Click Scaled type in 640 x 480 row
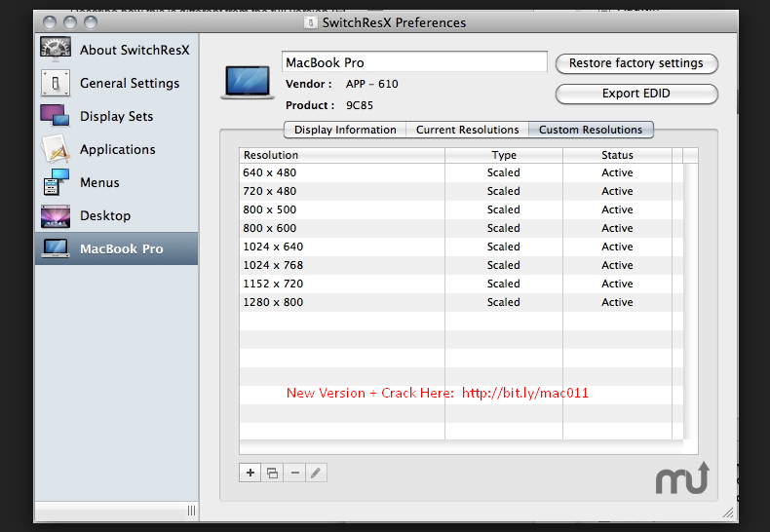 [503, 172]
